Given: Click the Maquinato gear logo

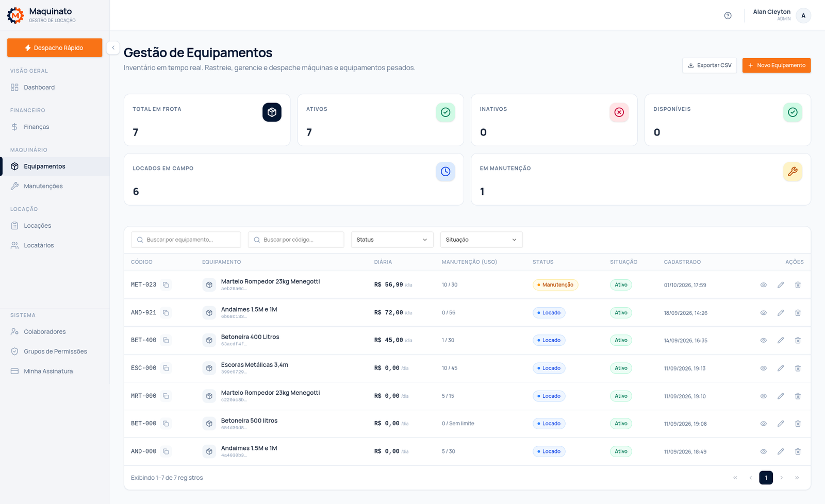Looking at the screenshot, I should tap(15, 15).
